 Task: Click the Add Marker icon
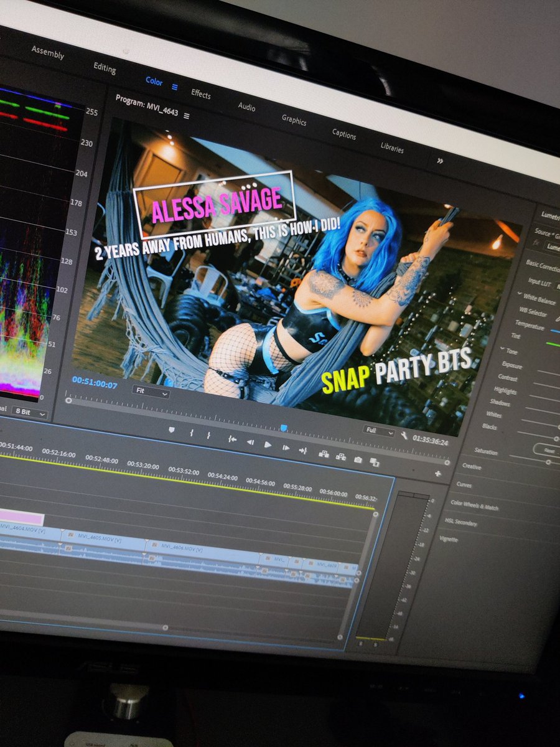click(172, 431)
